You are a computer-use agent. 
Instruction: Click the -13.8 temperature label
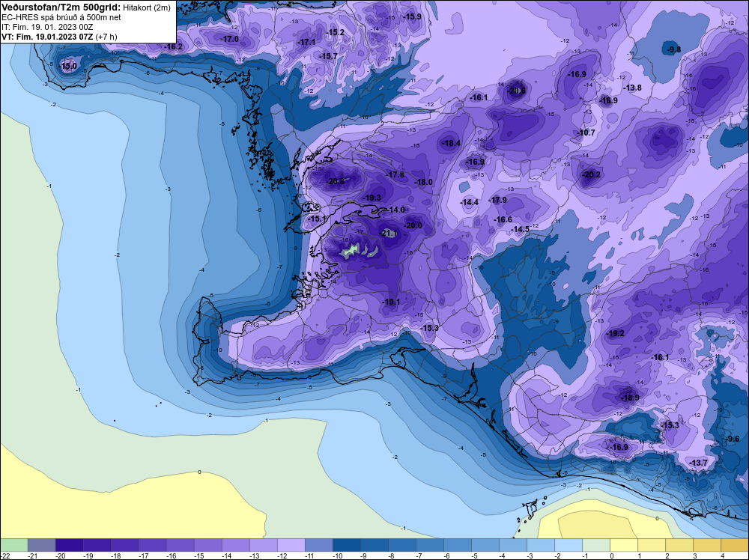click(x=632, y=88)
